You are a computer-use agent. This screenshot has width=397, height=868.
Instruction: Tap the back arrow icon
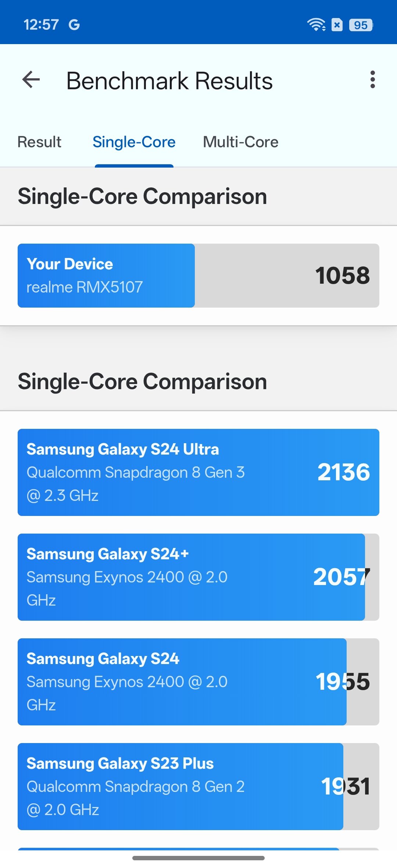coord(31,80)
